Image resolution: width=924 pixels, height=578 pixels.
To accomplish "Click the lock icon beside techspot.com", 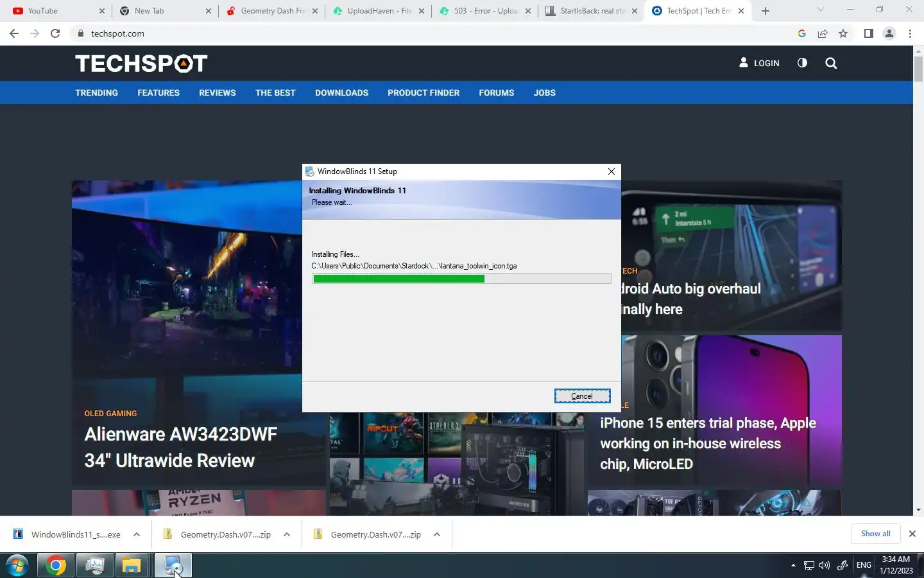I will 80,33.
